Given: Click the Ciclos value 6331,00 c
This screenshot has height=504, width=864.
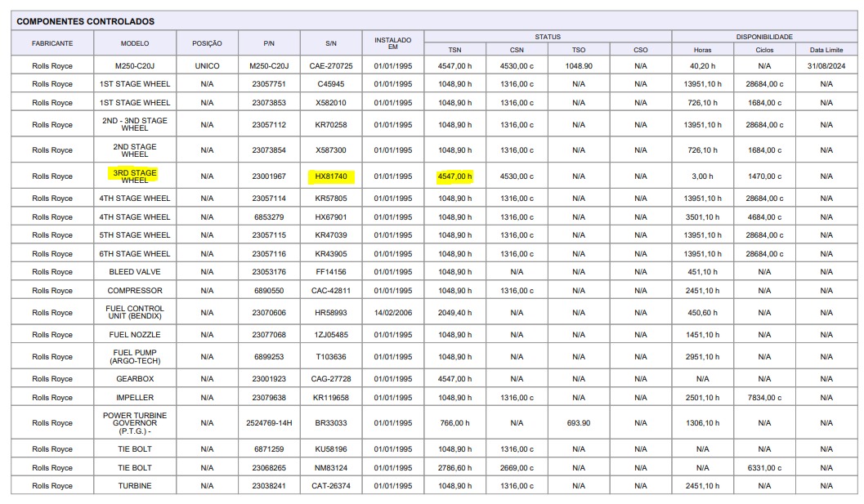Looking at the screenshot, I should click(764, 467).
